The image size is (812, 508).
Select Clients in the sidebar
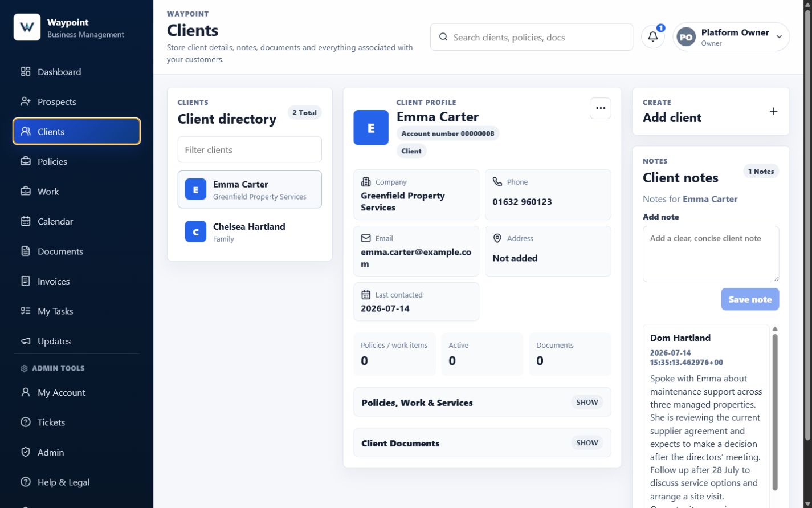76,132
